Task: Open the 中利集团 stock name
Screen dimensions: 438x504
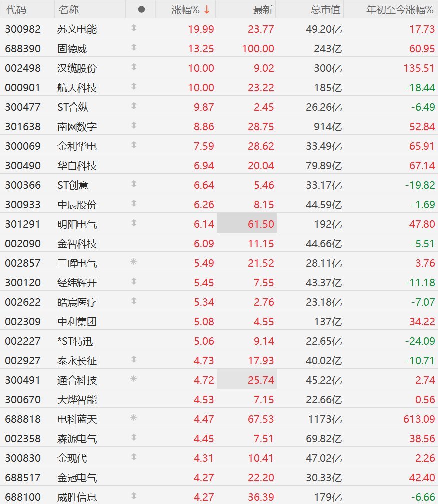Action: click(77, 322)
